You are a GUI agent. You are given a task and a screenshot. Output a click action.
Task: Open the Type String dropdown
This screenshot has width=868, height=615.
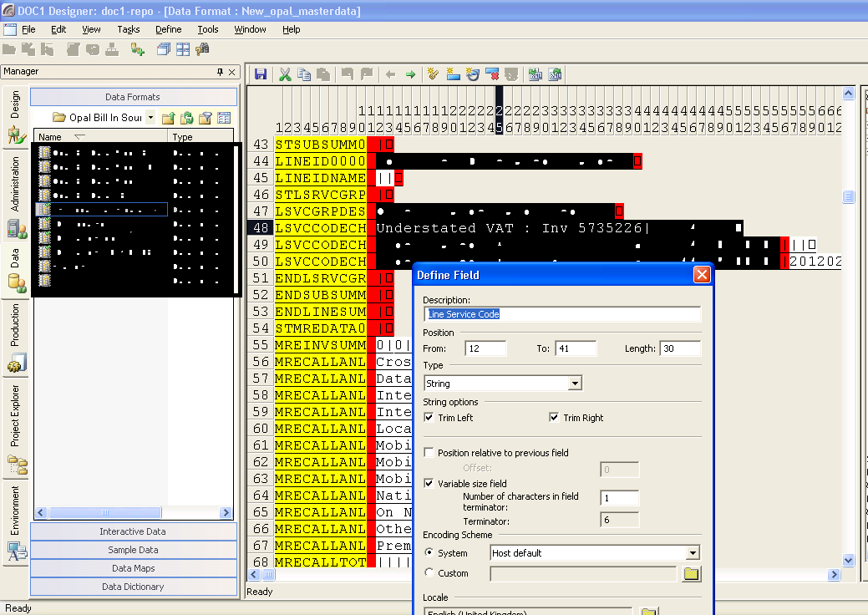point(575,383)
